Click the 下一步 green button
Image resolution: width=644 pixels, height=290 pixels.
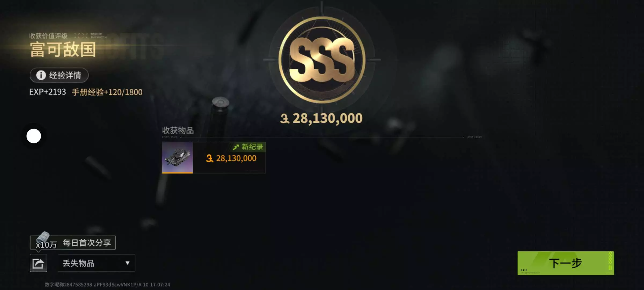tap(566, 263)
